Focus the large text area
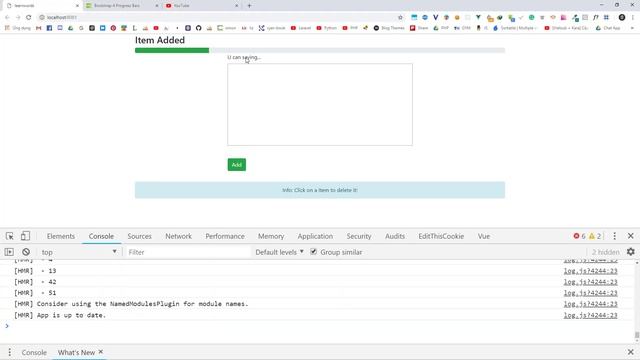Viewport: 640px width, 360px height. pyautogui.click(x=320, y=104)
